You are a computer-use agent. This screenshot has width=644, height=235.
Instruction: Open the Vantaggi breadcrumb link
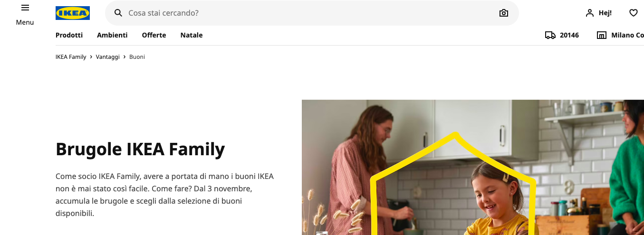pyautogui.click(x=108, y=57)
